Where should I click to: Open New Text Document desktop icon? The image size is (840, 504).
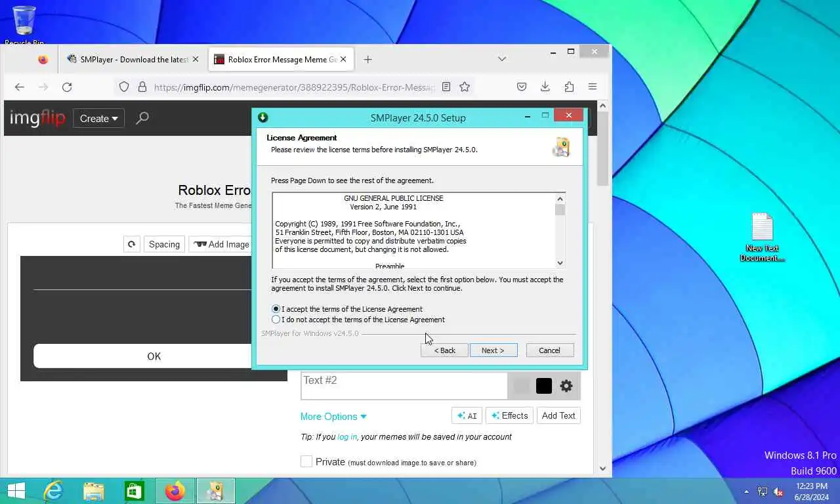762,238
